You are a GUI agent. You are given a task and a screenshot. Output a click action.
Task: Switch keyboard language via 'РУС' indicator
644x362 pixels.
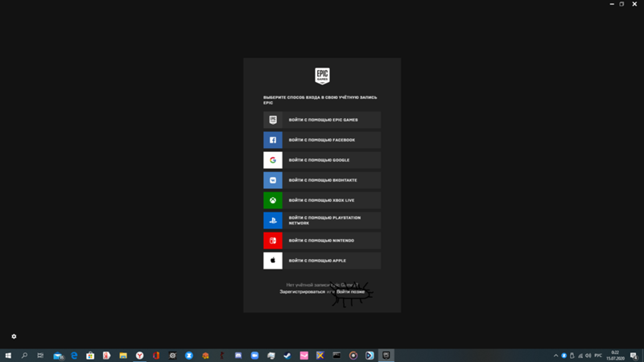point(598,355)
